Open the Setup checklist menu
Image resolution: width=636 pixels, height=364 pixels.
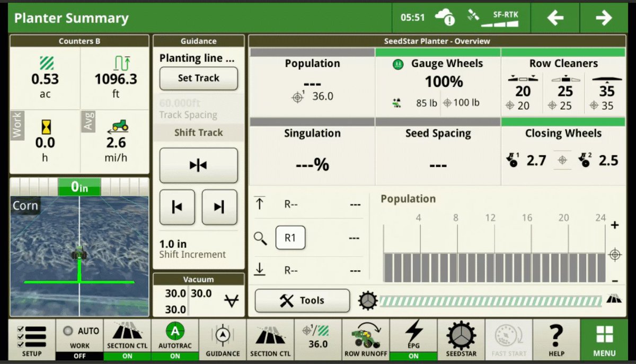32,340
